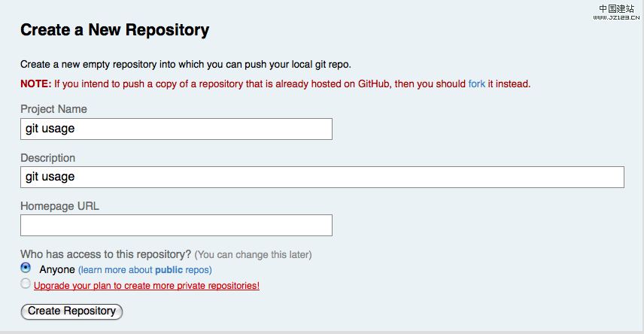Click the Anyone option label
Image resolution: width=644 pixels, height=334 pixels.
click(57, 269)
